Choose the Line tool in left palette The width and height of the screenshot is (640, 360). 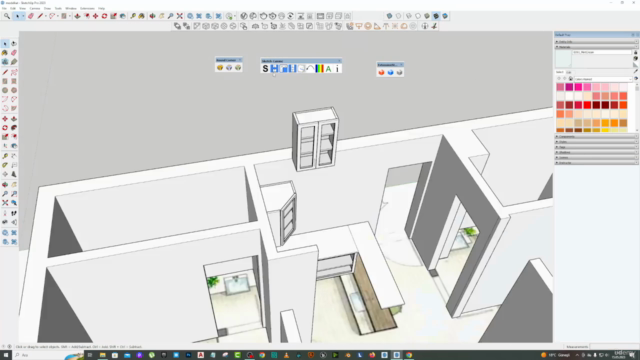point(5,72)
